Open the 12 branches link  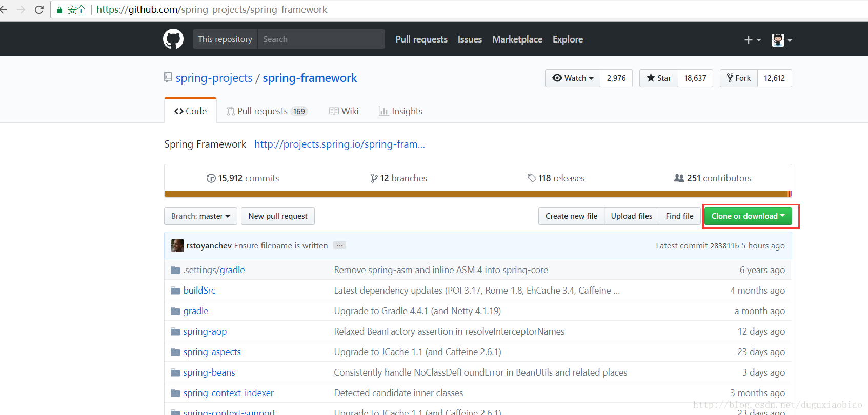coord(399,178)
